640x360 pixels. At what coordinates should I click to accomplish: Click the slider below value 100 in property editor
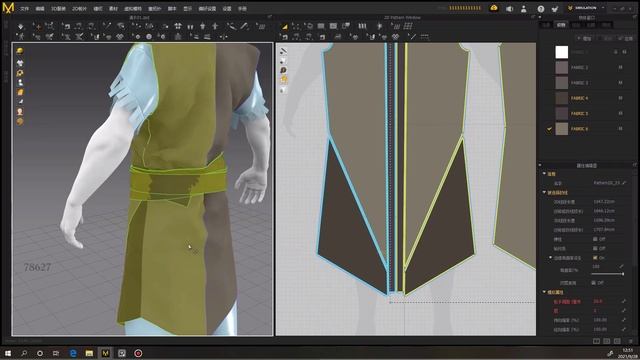pyautogui.click(x=607, y=274)
